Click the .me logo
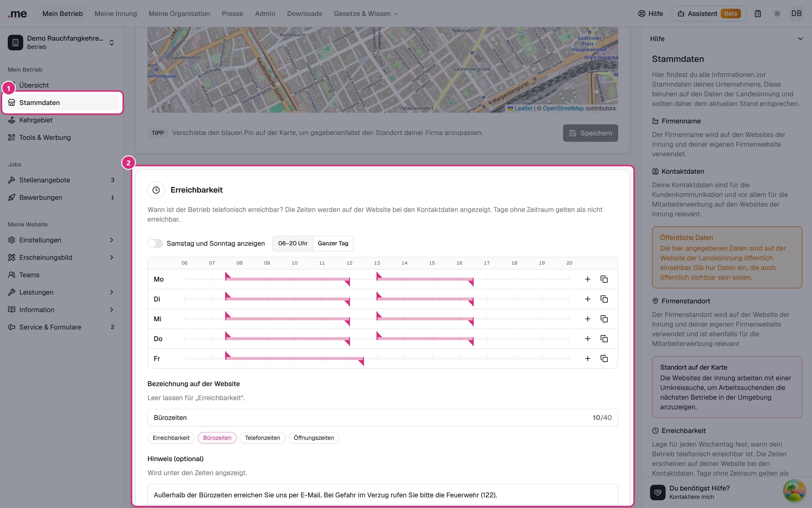812x508 pixels. click(x=17, y=14)
